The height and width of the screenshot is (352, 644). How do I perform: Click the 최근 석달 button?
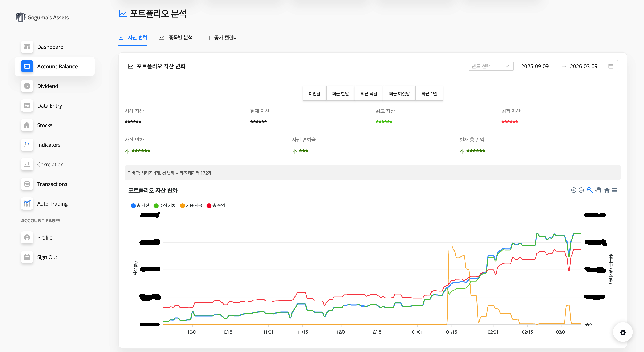click(369, 93)
